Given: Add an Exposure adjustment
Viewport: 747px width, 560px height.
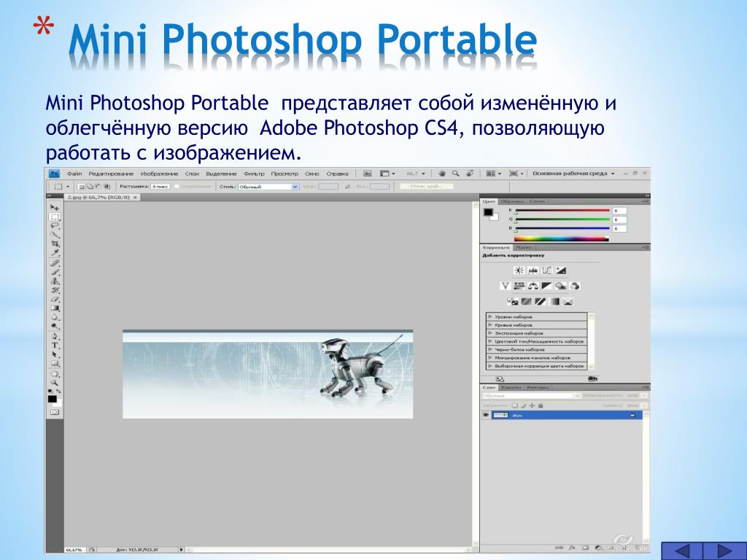Looking at the screenshot, I should [x=561, y=271].
